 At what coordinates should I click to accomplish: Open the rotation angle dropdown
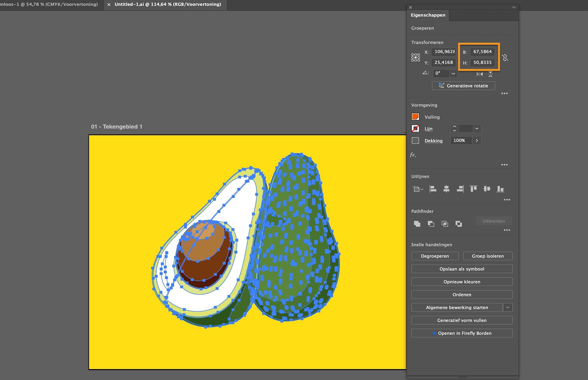[x=453, y=74]
